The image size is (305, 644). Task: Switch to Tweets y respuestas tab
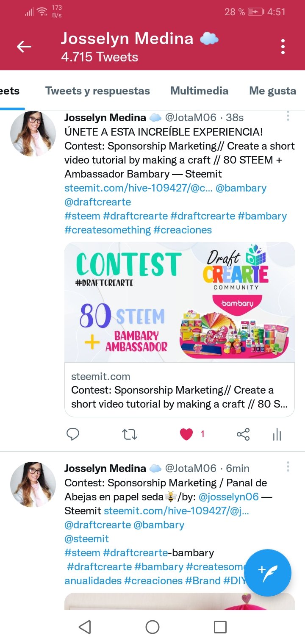[x=97, y=91]
